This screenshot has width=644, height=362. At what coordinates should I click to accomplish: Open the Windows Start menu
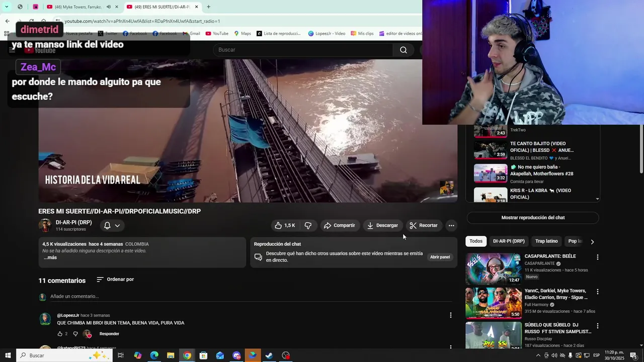point(8,355)
